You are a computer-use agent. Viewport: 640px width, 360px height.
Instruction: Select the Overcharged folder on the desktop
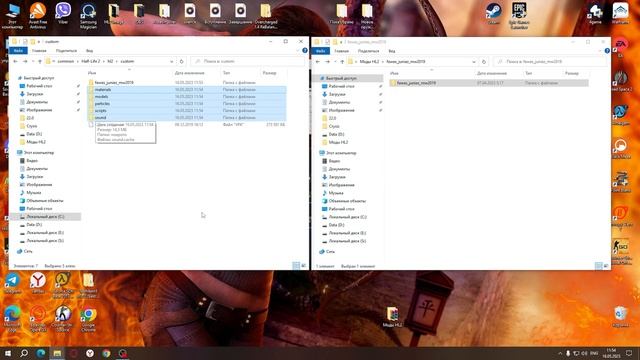click(266, 16)
